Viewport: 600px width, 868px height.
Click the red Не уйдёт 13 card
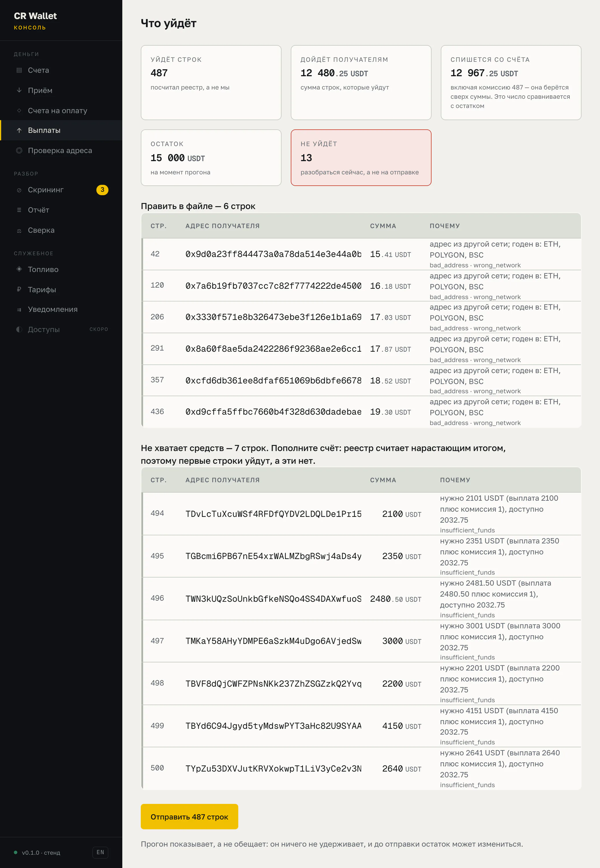[361, 158]
